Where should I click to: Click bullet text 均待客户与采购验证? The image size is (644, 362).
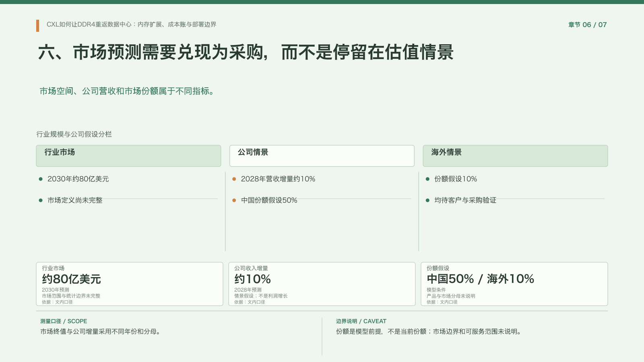tap(465, 200)
